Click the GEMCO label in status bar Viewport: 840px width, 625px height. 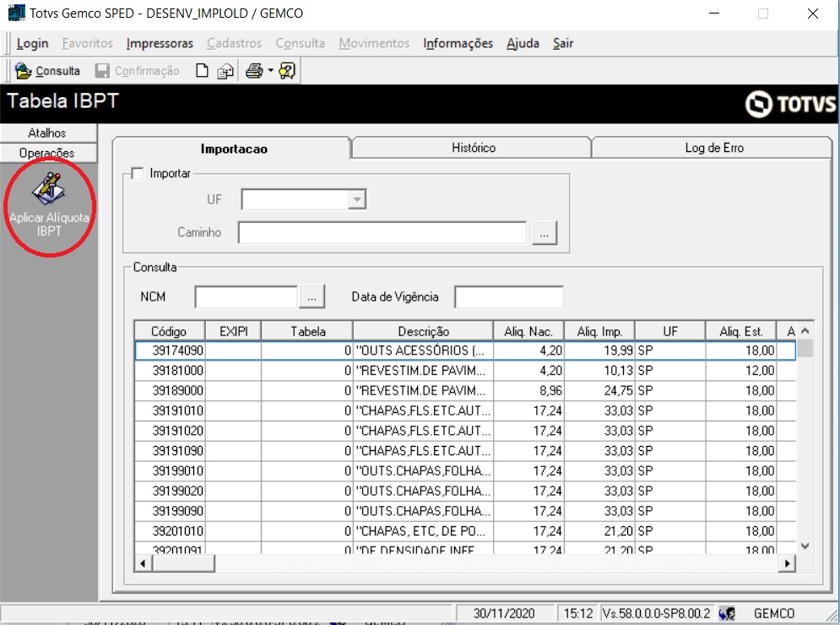point(773,613)
